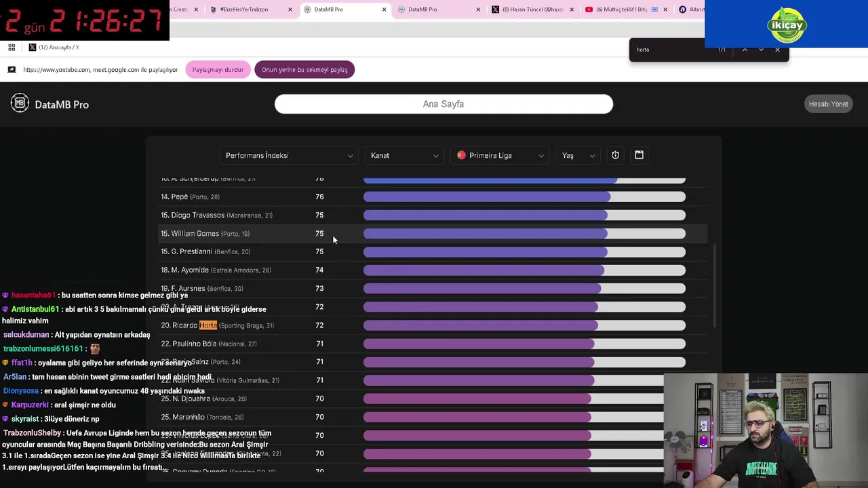Viewport: 868px width, 488px height.
Task: Close the active DataMB Pro tab
Action: pos(384,9)
